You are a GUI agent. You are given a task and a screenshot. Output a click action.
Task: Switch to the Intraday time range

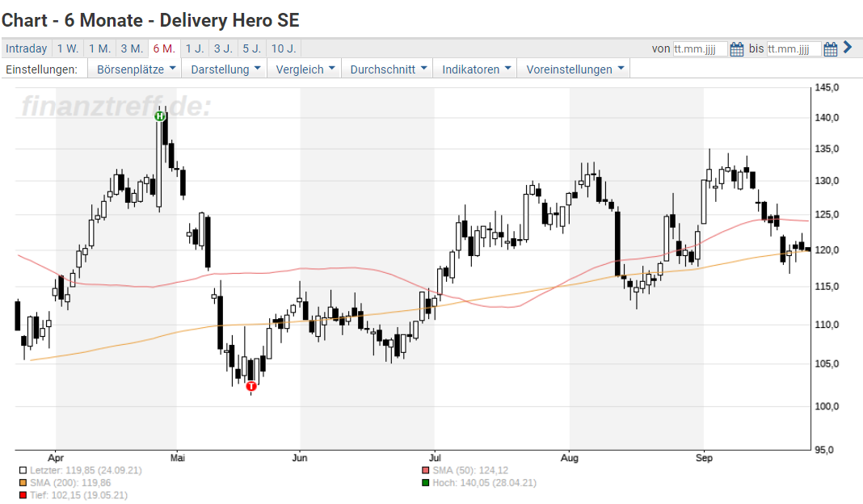(x=27, y=48)
